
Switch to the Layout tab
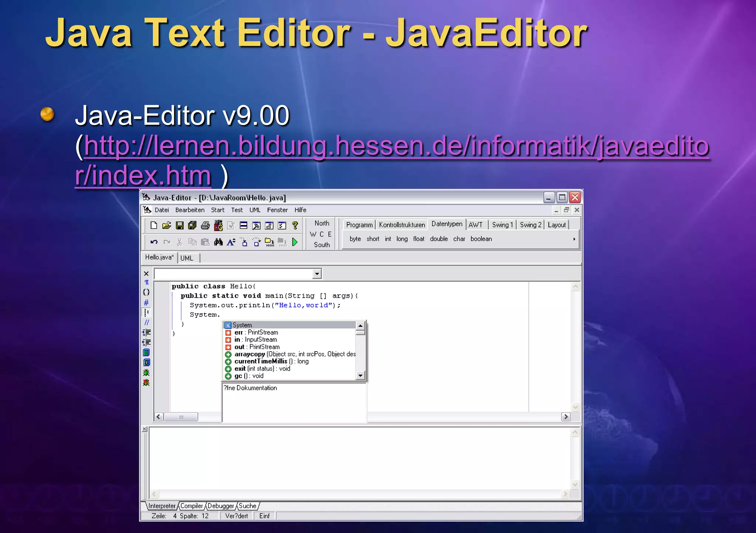click(x=557, y=225)
